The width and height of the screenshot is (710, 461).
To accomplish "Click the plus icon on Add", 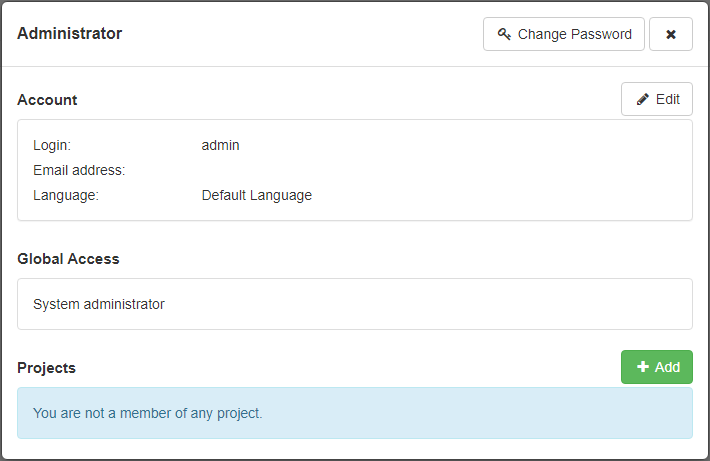I will 643,367.
